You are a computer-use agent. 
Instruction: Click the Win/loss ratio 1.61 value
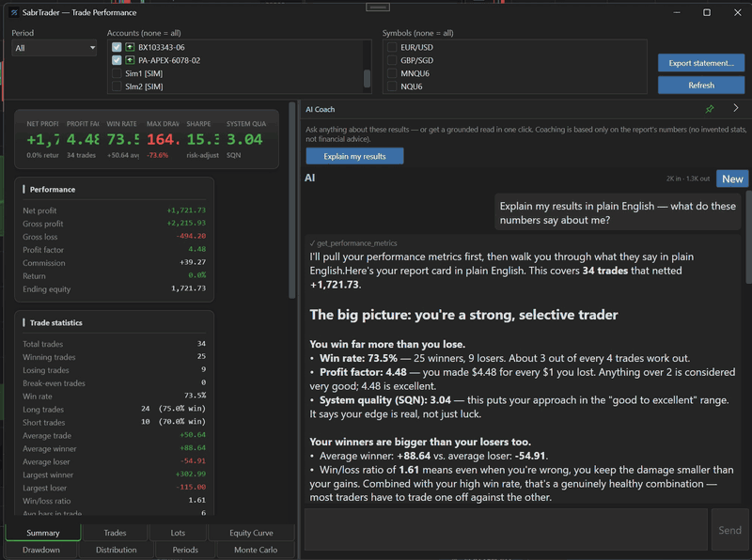point(197,500)
